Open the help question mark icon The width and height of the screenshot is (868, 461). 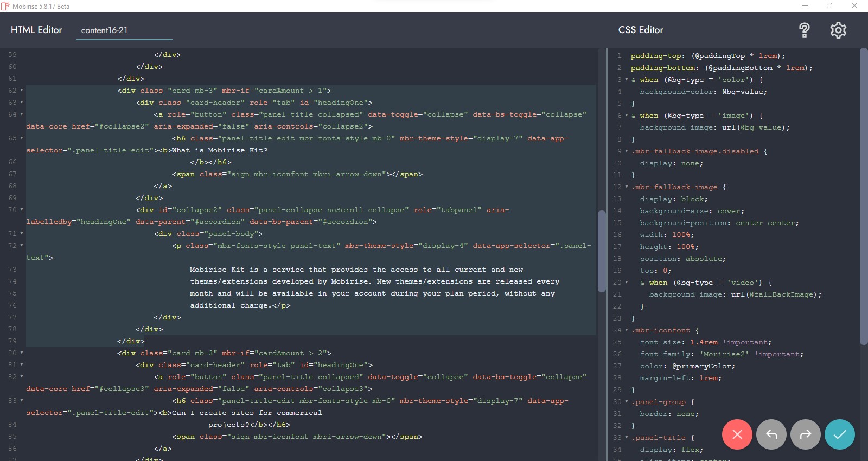click(x=804, y=30)
